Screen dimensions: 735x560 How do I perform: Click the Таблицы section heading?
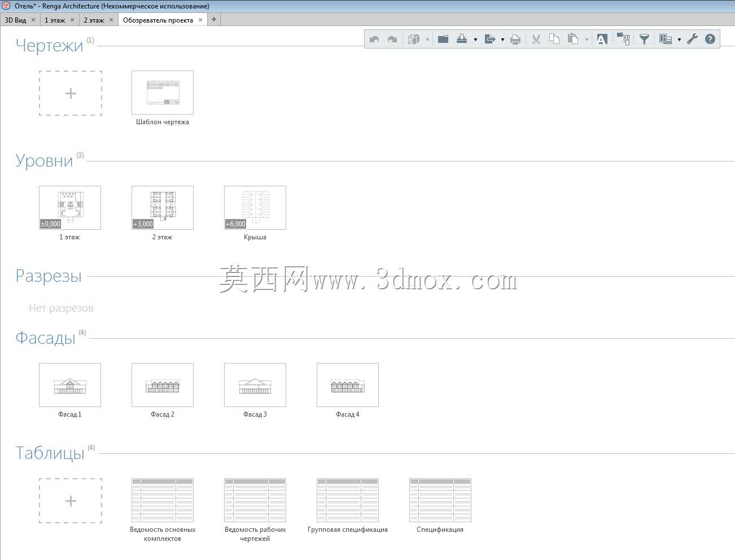50,453
